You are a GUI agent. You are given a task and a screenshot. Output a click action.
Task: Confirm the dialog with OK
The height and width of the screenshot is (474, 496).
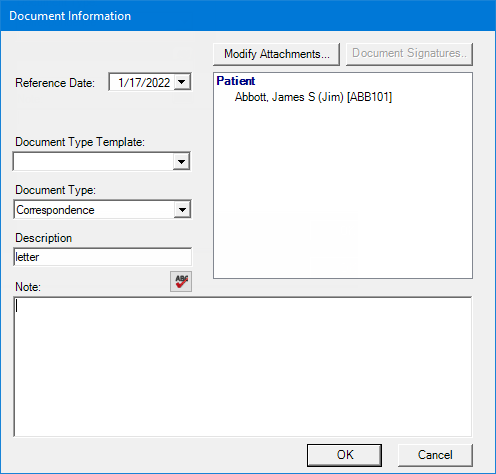point(344,455)
